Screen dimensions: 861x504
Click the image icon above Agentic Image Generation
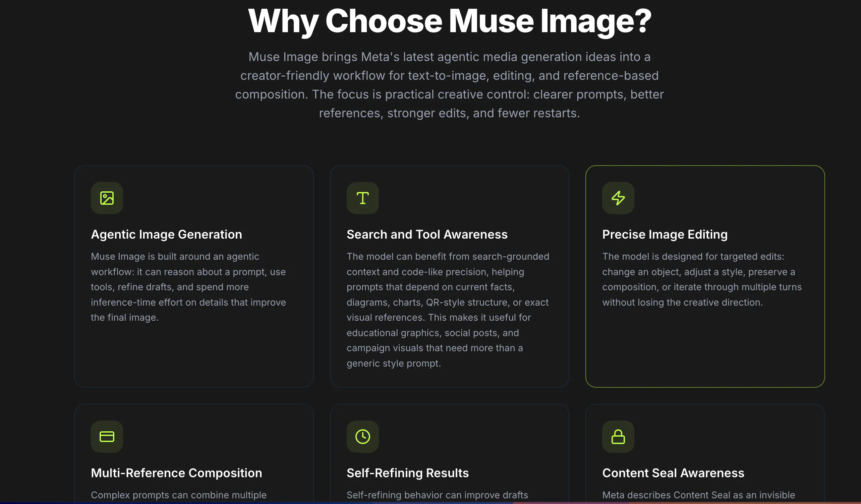coord(107,198)
